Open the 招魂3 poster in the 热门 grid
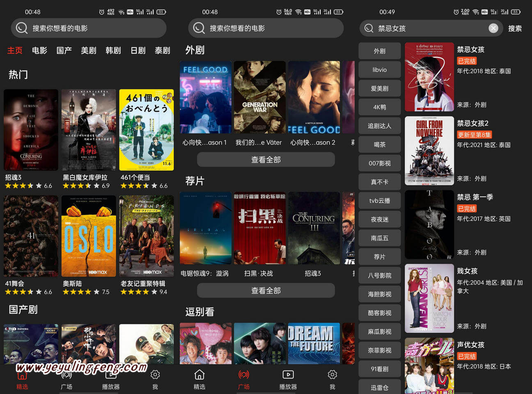This screenshot has width=532, height=394. (x=31, y=130)
